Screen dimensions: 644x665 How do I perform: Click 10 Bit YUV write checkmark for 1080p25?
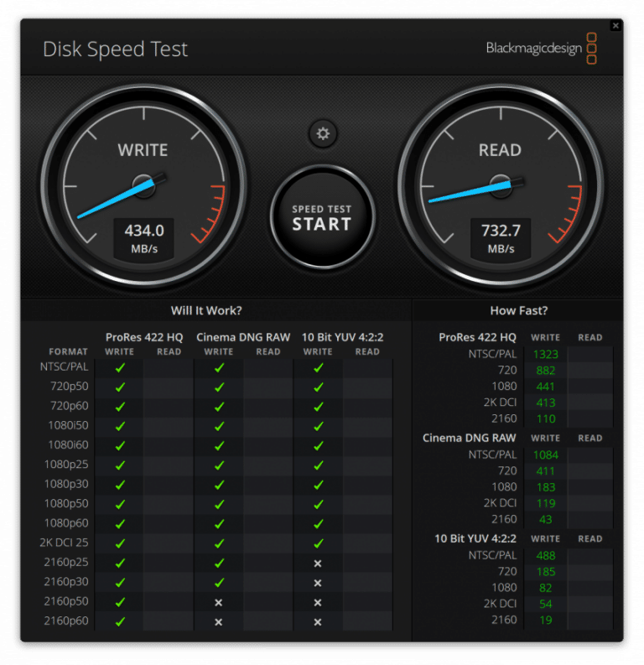(319, 465)
